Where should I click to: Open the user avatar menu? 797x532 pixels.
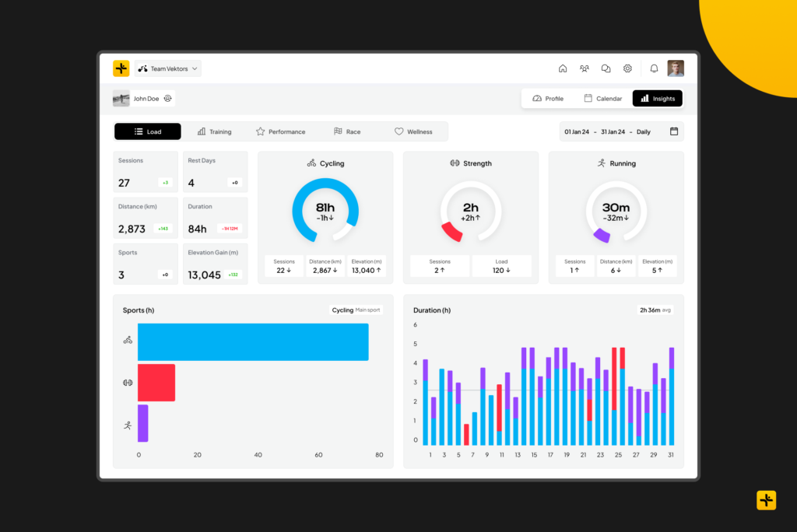[676, 68]
